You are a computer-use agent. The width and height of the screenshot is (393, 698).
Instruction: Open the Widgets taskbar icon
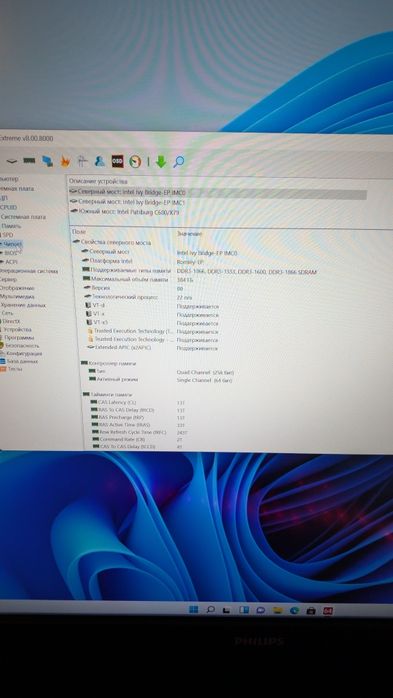click(243, 610)
